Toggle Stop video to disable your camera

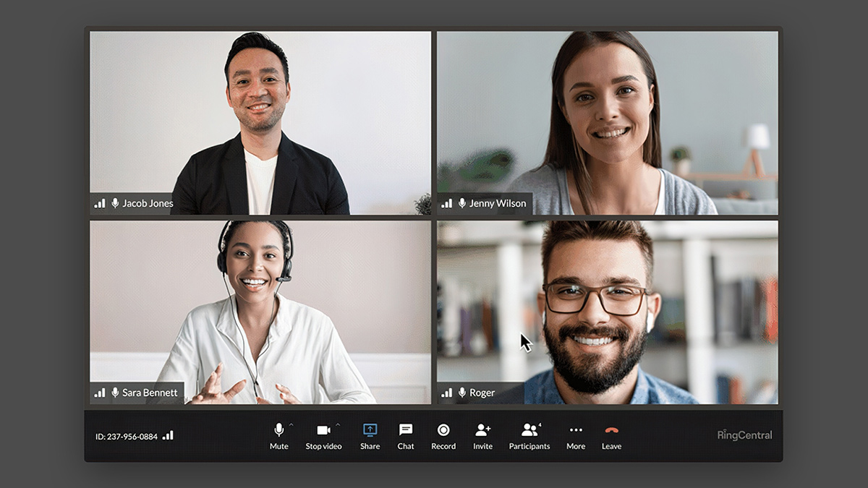coord(324,429)
